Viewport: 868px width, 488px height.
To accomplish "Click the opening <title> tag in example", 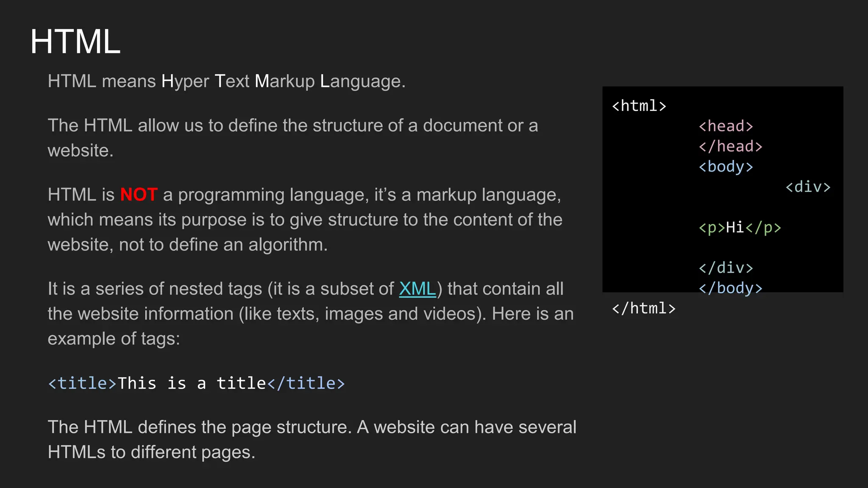I will (x=82, y=383).
